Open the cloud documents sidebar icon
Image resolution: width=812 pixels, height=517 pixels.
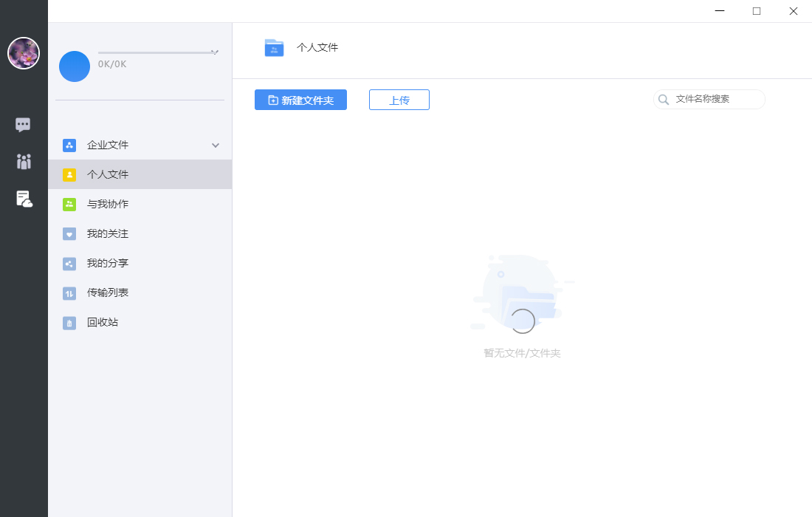(24, 199)
